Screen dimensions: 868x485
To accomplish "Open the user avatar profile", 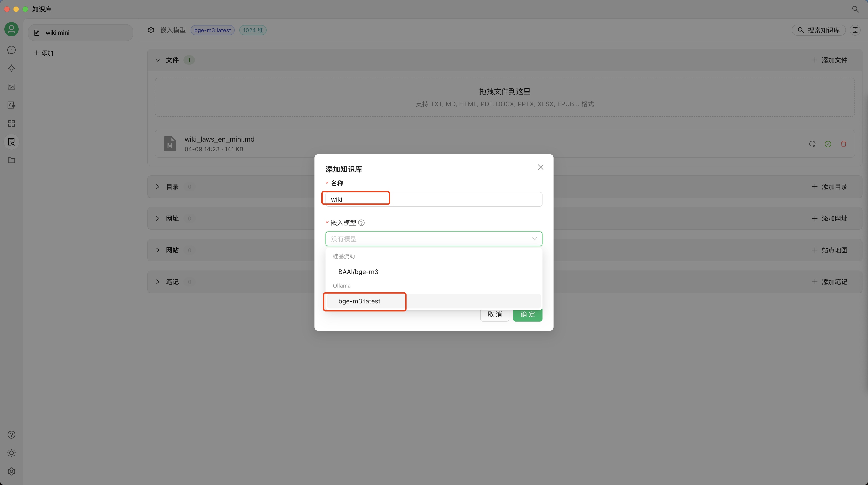I will pos(11,29).
